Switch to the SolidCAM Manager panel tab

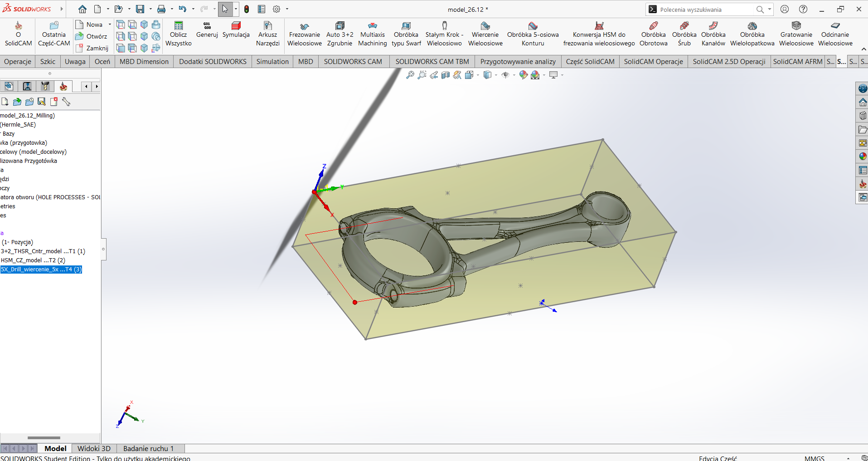pos(63,86)
